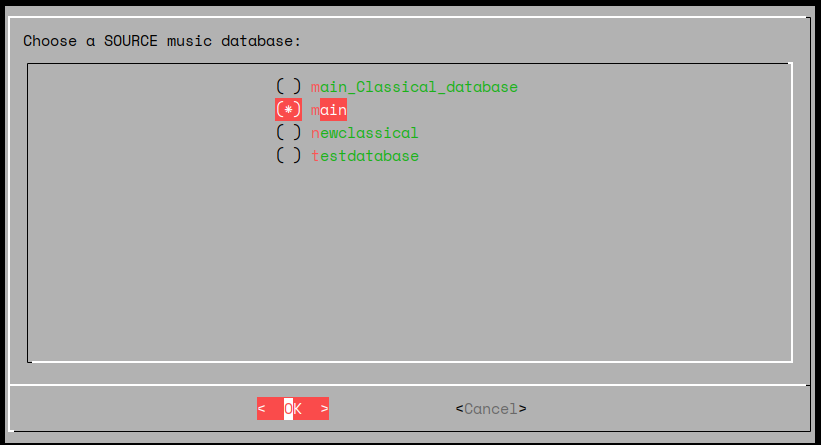Click the "Choose a SOURCE music database" prompt
Viewport: 821px width, 445px height.
pyautogui.click(x=162, y=41)
